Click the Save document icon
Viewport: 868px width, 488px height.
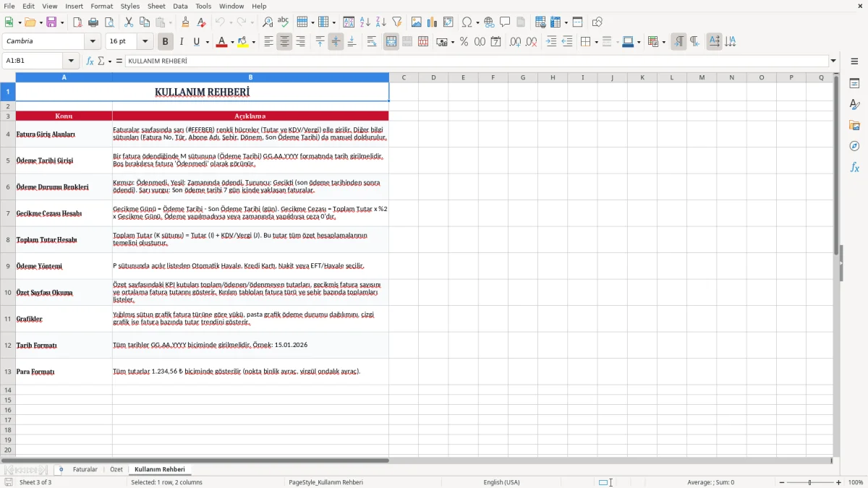point(51,22)
